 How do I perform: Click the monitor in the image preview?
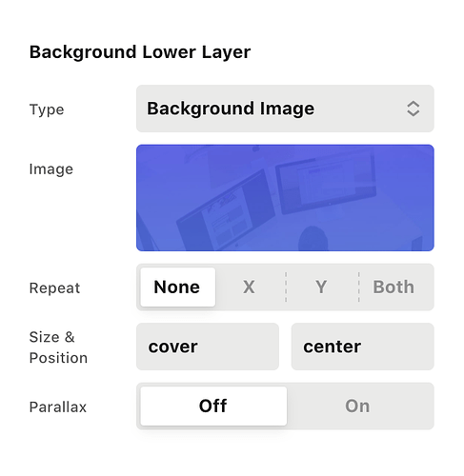326,183
